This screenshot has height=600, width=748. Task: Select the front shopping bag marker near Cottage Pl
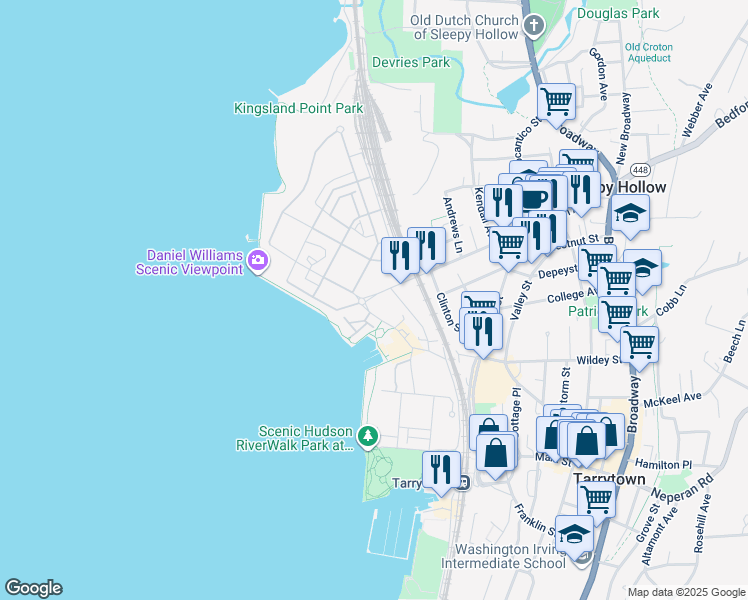[496, 451]
